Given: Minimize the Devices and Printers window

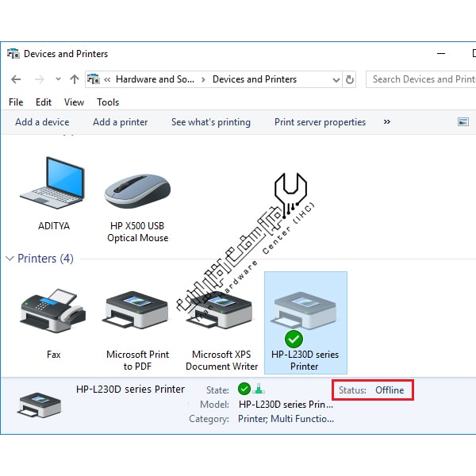Looking at the screenshot, I should pos(441,54).
